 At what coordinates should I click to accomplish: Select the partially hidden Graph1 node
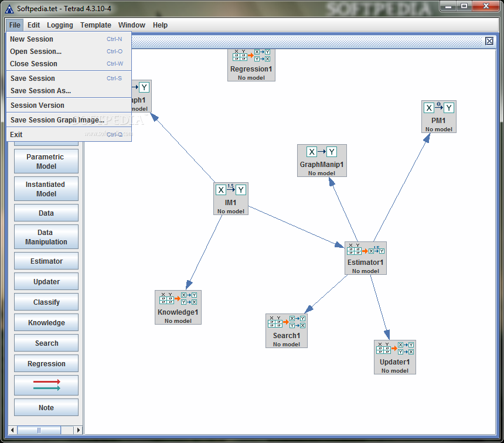tap(141, 96)
